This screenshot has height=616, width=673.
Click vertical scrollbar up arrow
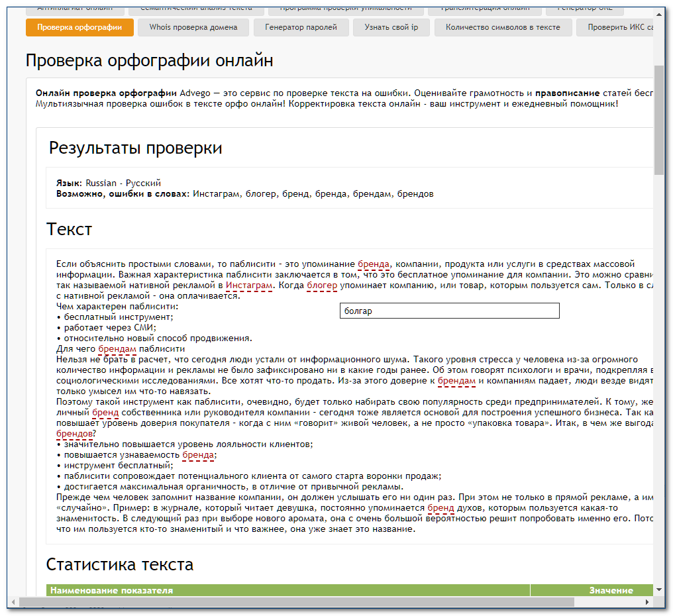click(658, 15)
